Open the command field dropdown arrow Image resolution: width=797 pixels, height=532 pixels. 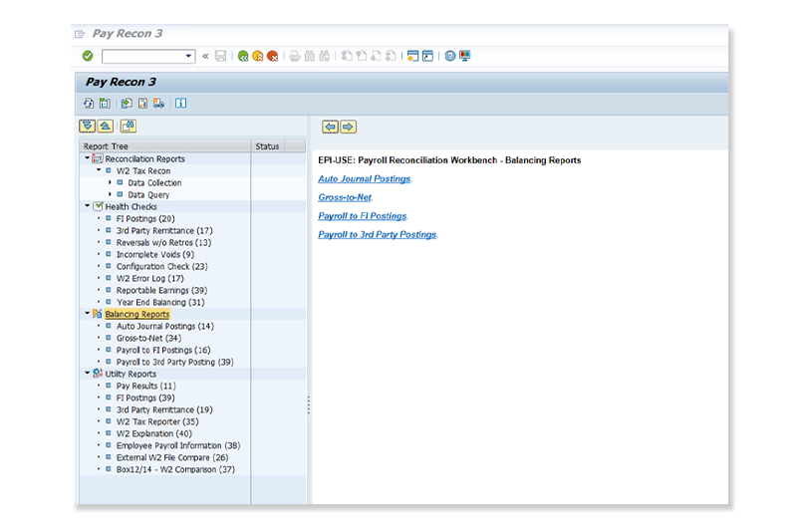(188, 56)
